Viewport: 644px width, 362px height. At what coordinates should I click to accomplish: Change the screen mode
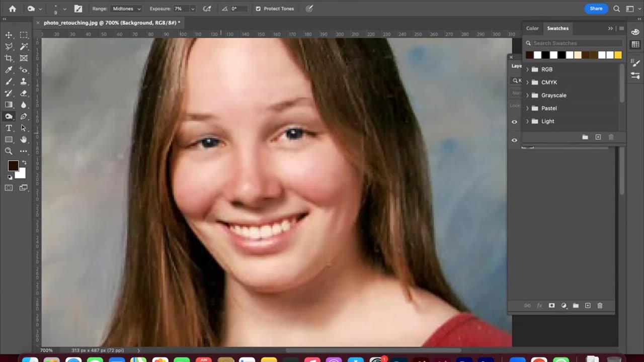point(24,188)
